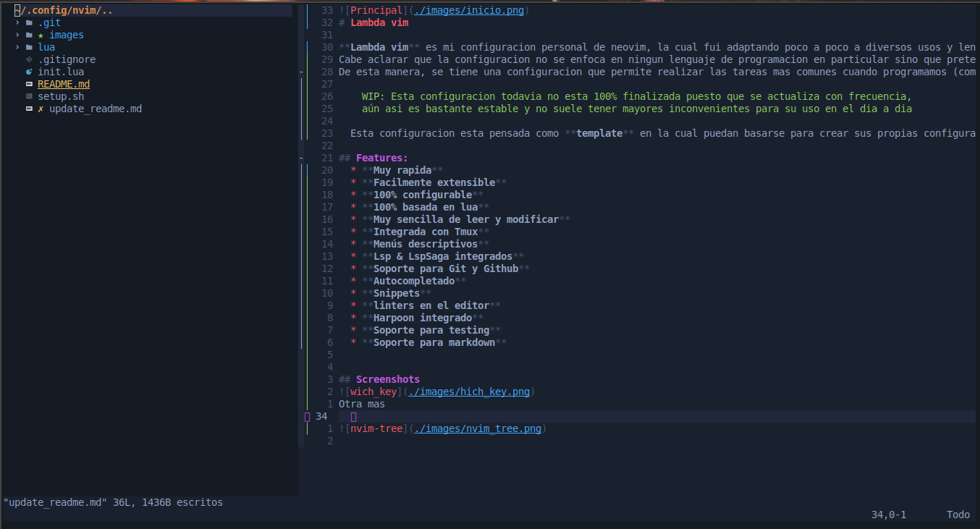
Task: Click the 'Soporte para markdown' line
Action: tap(428, 342)
